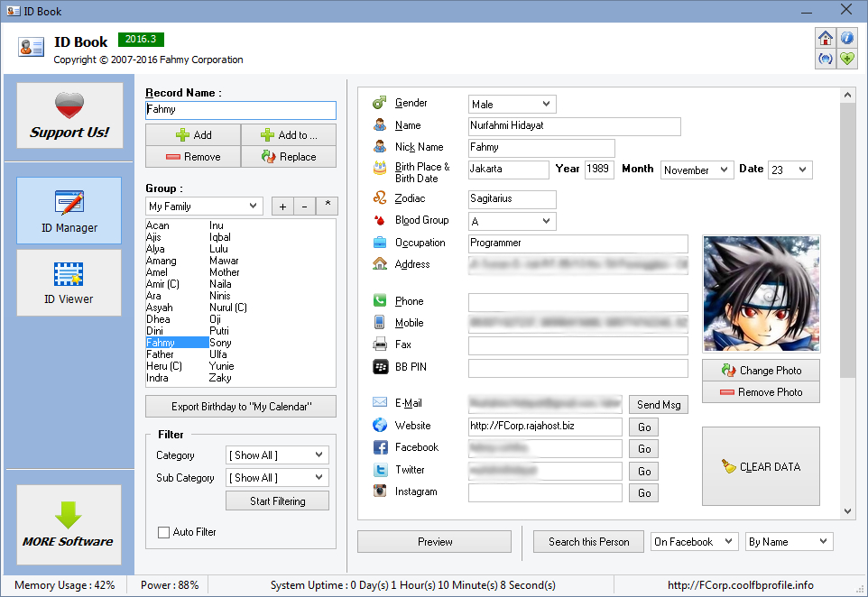The image size is (868, 597).
Task: Open the ID Manager panel
Action: [69, 210]
